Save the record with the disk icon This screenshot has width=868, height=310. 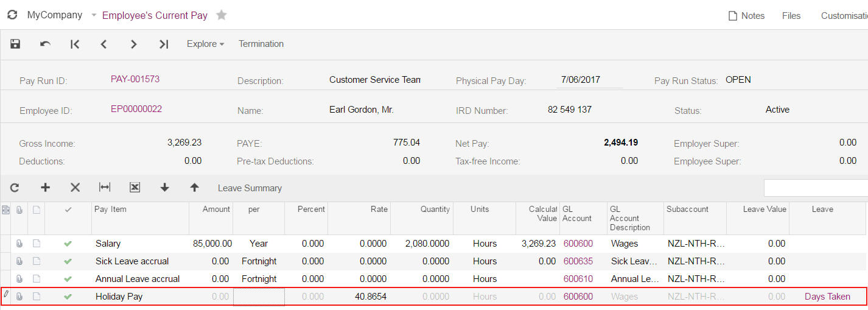click(x=15, y=44)
